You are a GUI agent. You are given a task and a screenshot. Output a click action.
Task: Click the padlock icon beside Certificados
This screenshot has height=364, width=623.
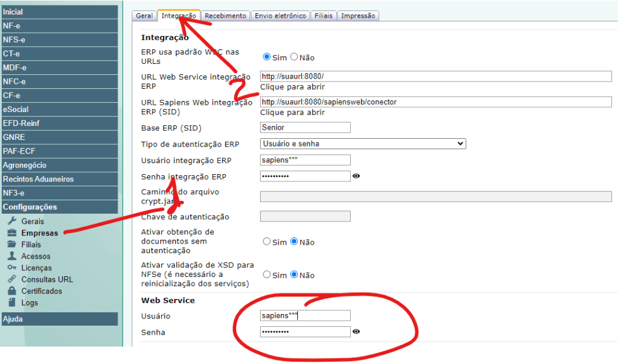[12, 291]
